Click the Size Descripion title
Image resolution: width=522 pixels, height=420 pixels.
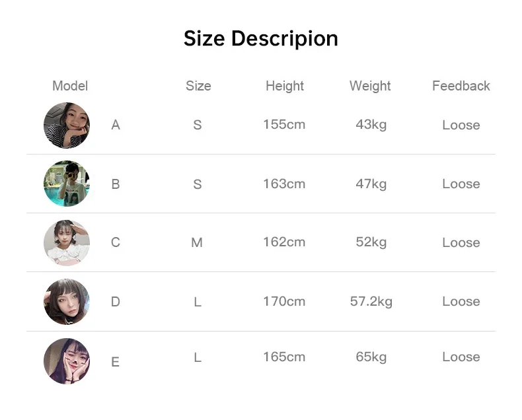click(x=261, y=39)
